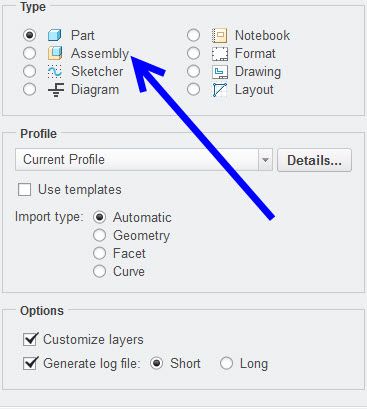This screenshot has height=409, width=367.
Task: Click the Diagram symbol icon
Action: (x=55, y=90)
